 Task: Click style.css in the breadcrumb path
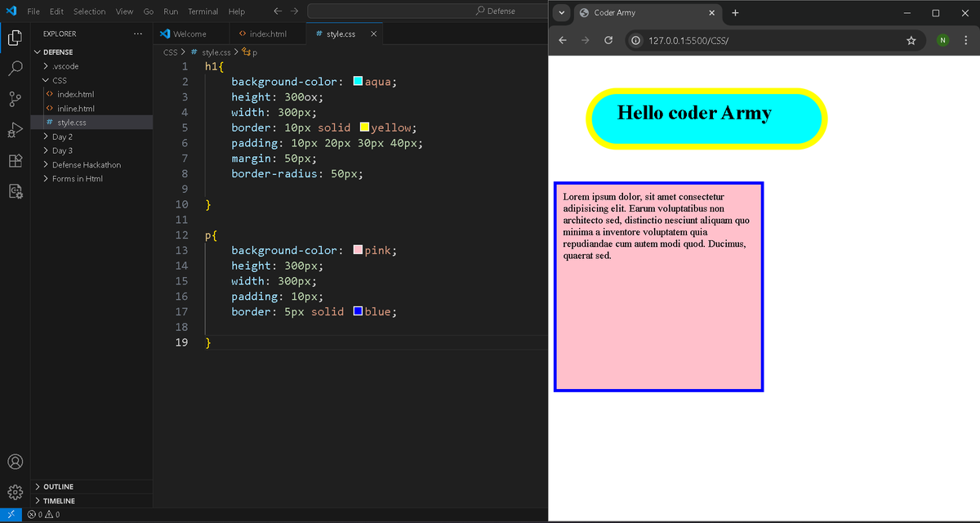[216, 51]
